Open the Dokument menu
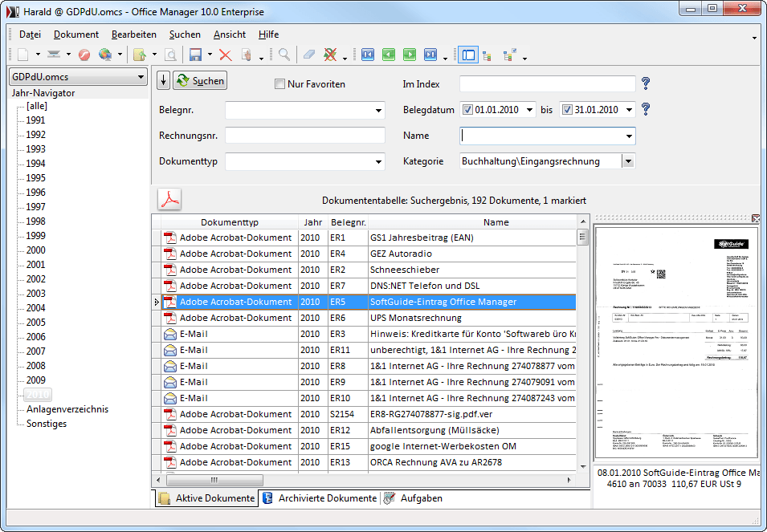Image resolution: width=767 pixels, height=532 pixels. coord(76,35)
